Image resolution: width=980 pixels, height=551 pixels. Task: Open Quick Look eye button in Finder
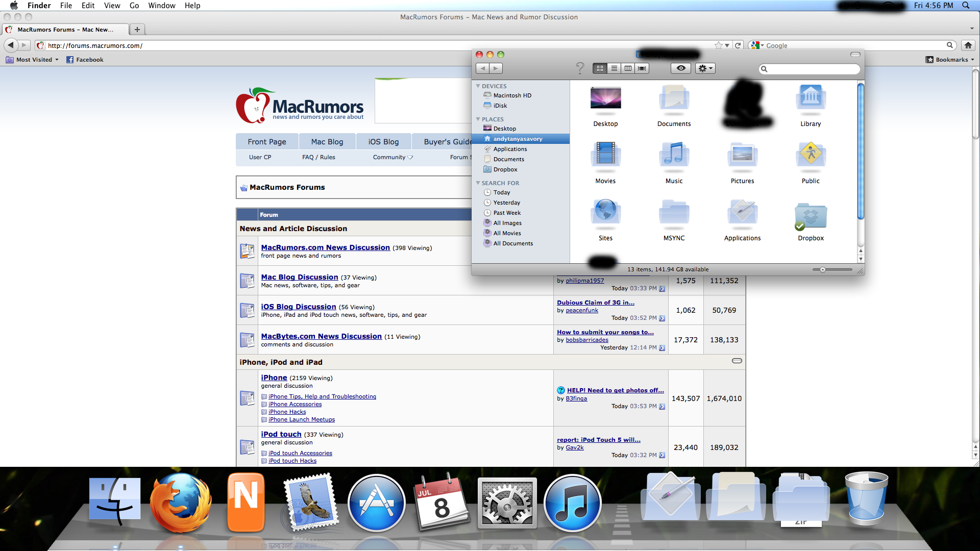click(681, 68)
